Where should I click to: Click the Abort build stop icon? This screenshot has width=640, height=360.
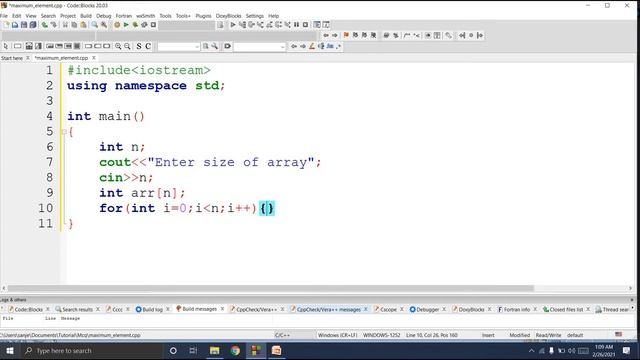point(153,25)
